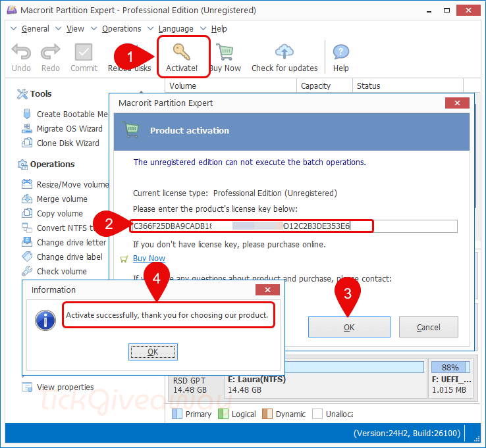The image size is (486, 448).
Task: Click Clone Disk Wizard icon
Action: tap(27, 143)
